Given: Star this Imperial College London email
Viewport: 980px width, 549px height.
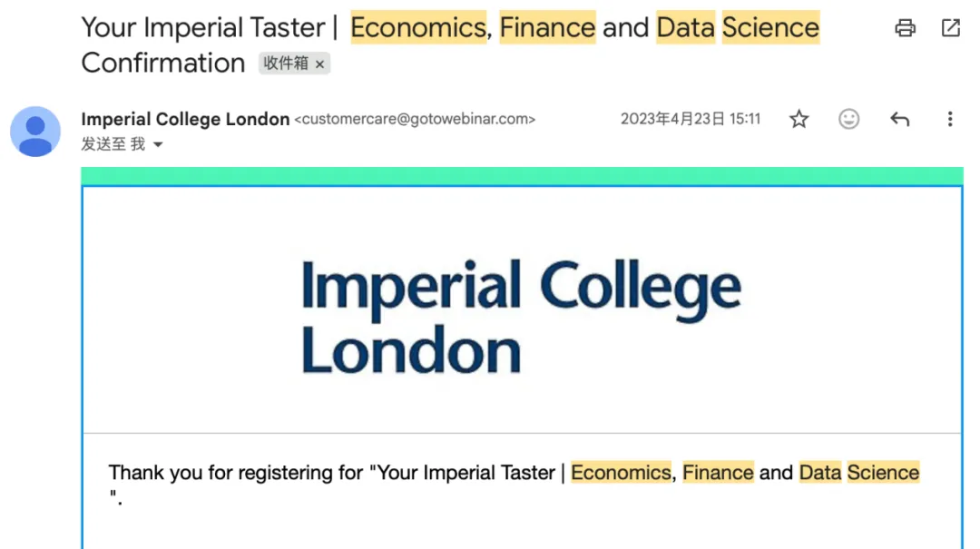Looking at the screenshot, I should tap(799, 119).
